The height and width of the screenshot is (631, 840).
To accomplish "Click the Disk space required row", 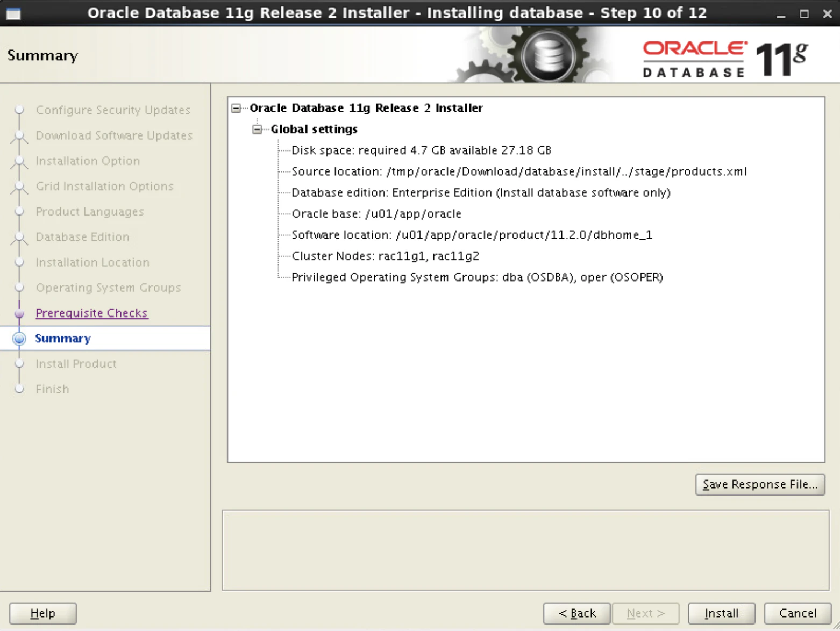I will (421, 150).
